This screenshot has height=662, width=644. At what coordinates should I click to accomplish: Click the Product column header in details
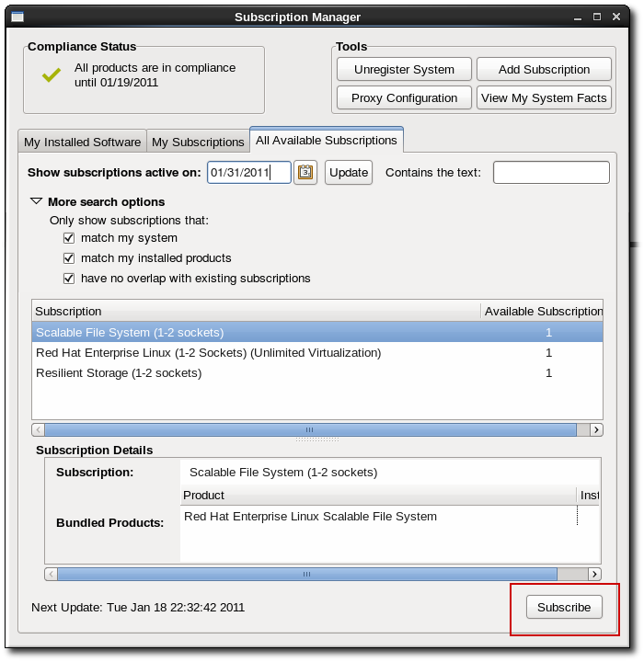[x=379, y=495]
